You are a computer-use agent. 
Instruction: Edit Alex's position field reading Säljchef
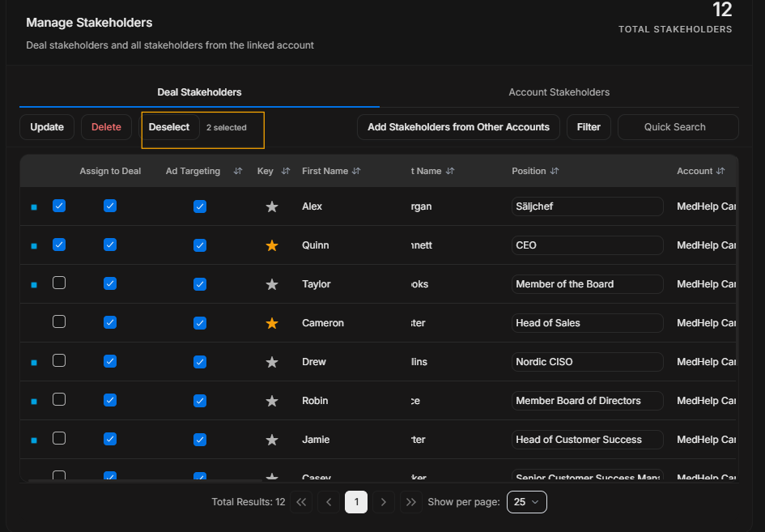pyautogui.click(x=588, y=206)
